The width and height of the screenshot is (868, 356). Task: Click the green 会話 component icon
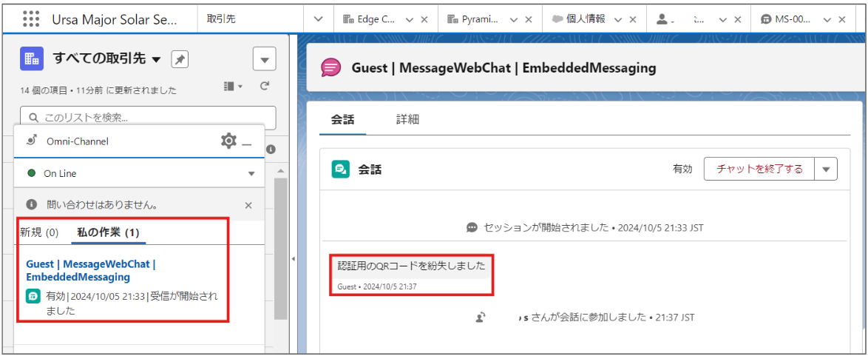pyautogui.click(x=340, y=169)
